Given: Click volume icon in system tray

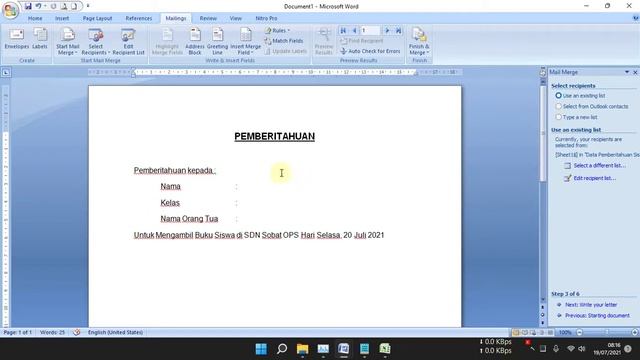Looking at the screenshot, I should 581,349.
